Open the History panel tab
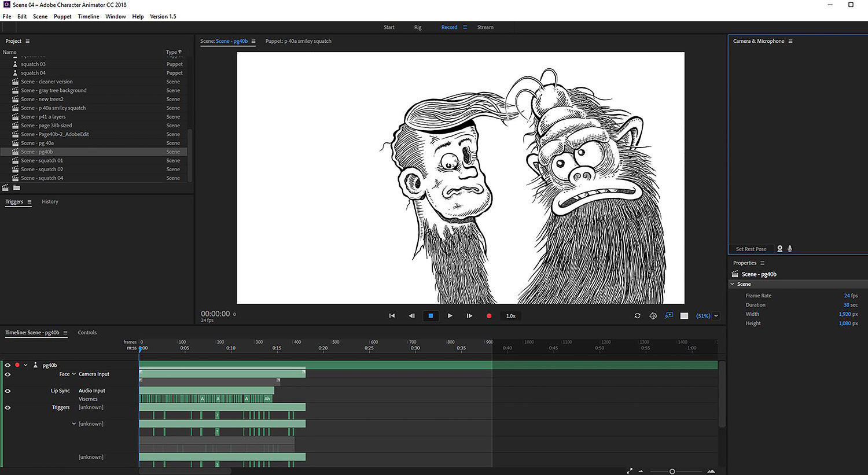868x475 pixels. coord(50,202)
